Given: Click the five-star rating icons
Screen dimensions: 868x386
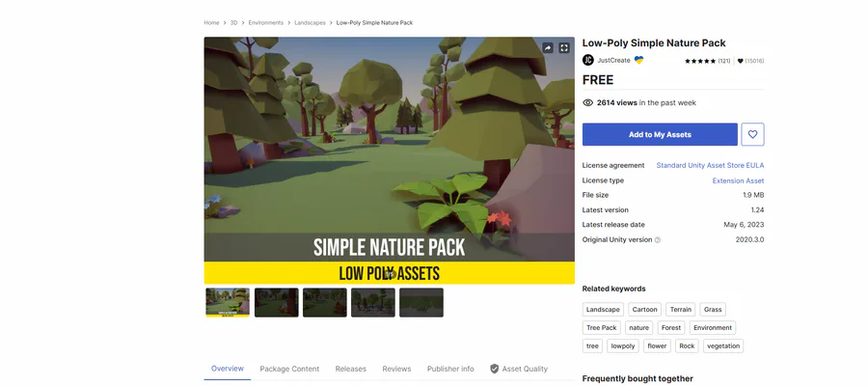Looking at the screenshot, I should 700,61.
